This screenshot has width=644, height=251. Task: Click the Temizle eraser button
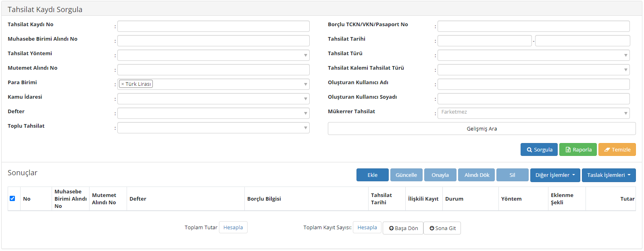click(x=617, y=149)
